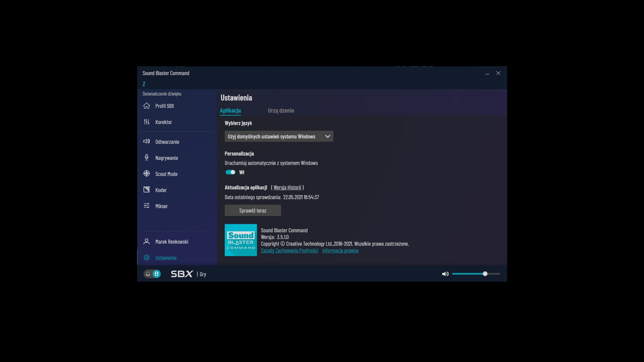Click the Ustawienia gear icon
644x362 pixels.
click(147, 257)
